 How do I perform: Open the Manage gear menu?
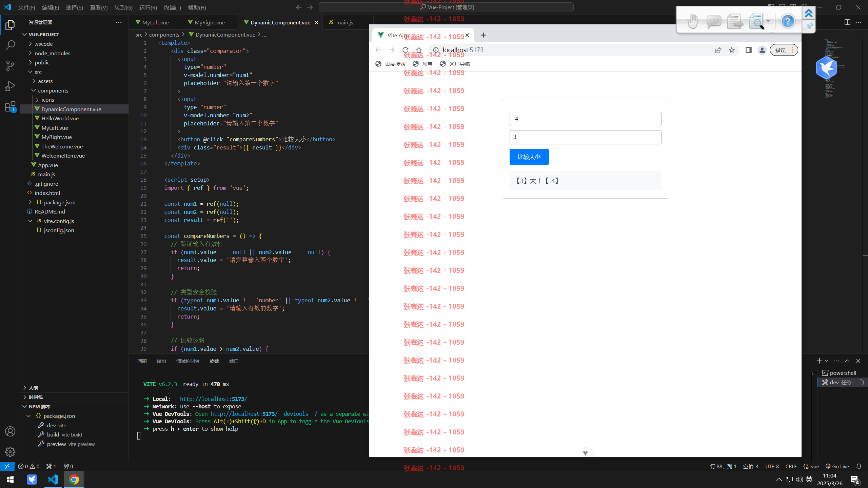[x=10, y=451]
